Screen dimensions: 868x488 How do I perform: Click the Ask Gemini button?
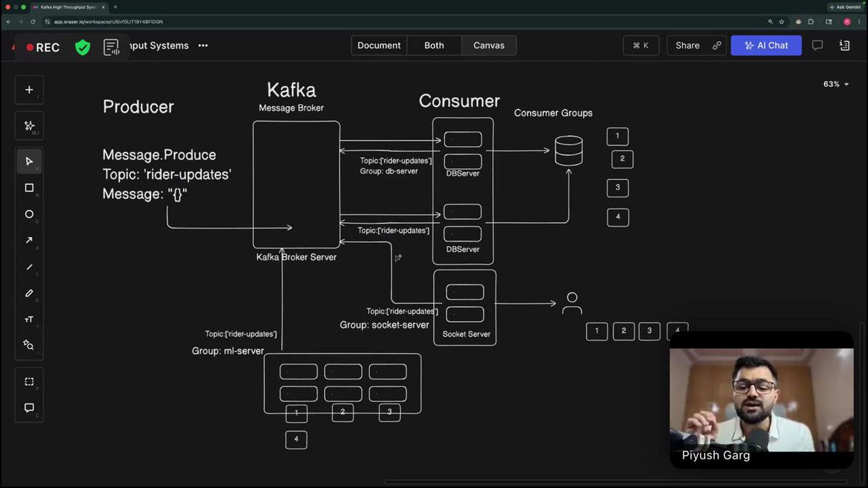tap(846, 7)
